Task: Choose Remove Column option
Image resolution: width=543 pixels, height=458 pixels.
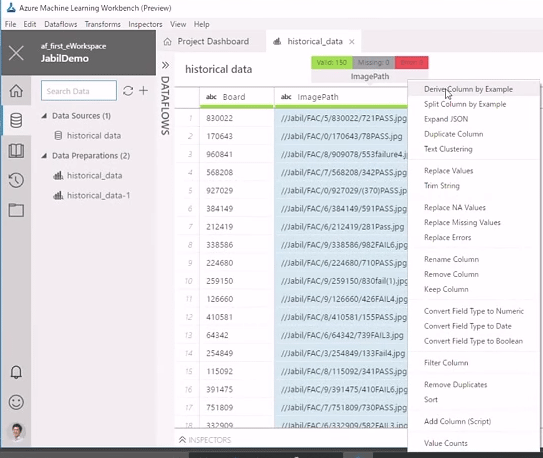Action: tap(451, 274)
